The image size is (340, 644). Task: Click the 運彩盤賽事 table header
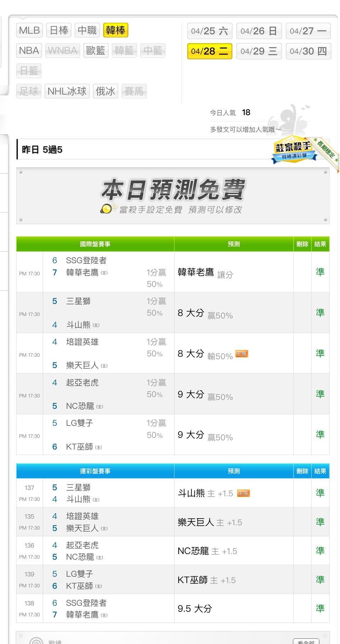point(95,471)
